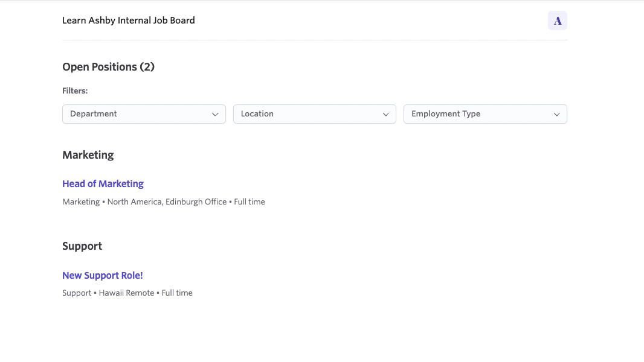Click the Learn Ashby Internal Job Board title
The image size is (644, 362).
click(129, 21)
